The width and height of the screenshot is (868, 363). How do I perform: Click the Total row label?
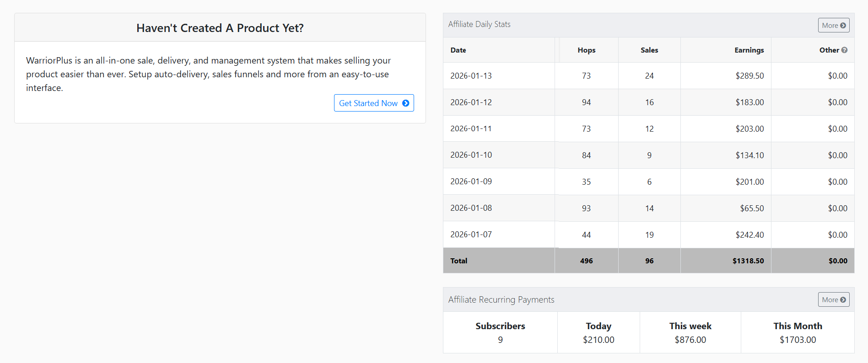click(458, 261)
